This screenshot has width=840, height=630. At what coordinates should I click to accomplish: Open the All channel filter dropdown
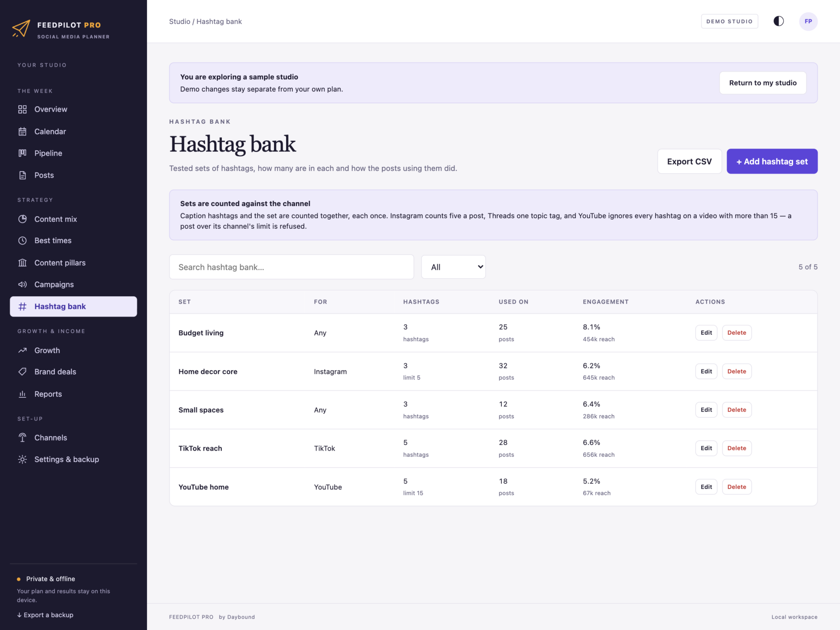[453, 267]
